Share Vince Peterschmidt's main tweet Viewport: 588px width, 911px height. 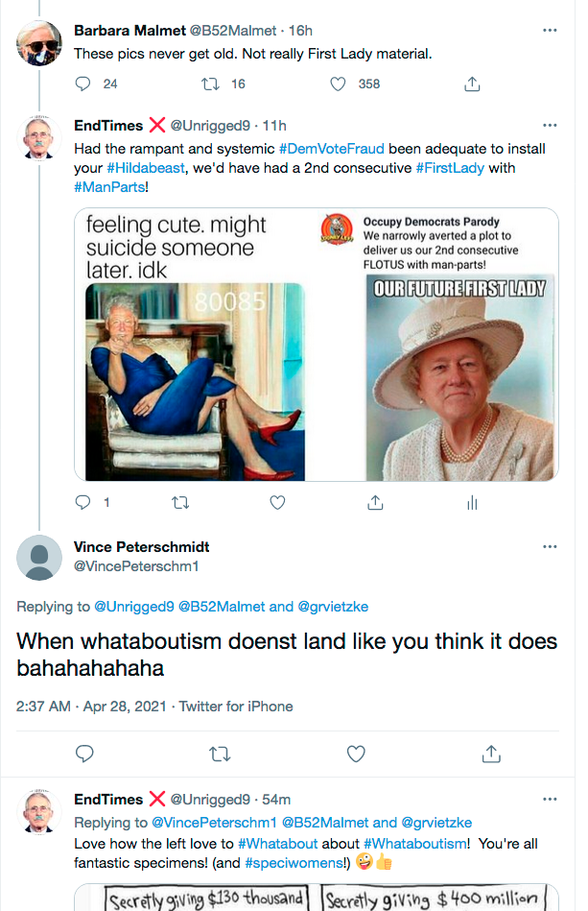point(491,754)
